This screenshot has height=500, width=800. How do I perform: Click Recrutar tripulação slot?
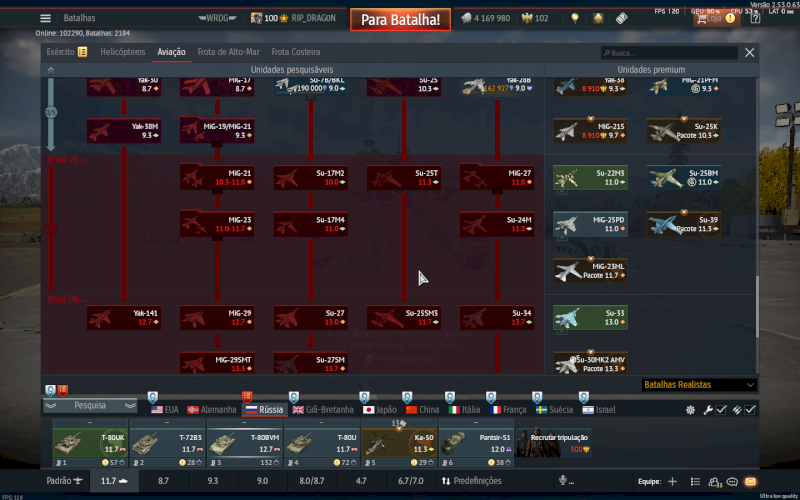553,442
